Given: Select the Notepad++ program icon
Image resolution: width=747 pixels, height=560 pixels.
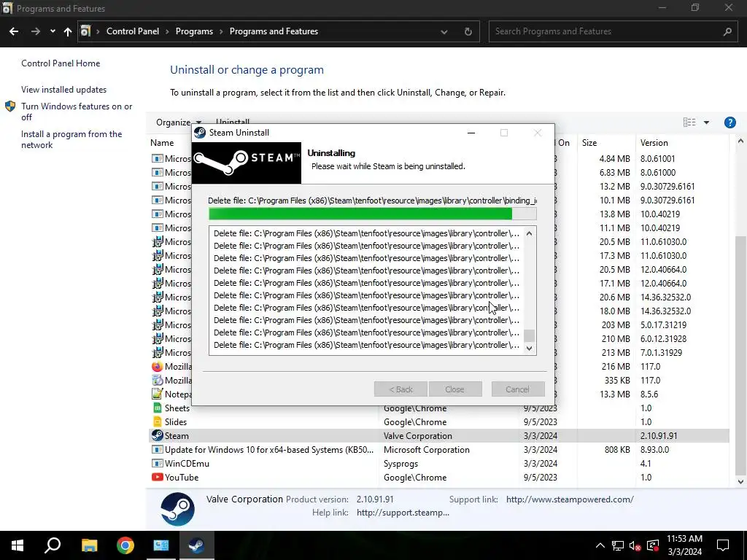Looking at the screenshot, I should click(157, 394).
